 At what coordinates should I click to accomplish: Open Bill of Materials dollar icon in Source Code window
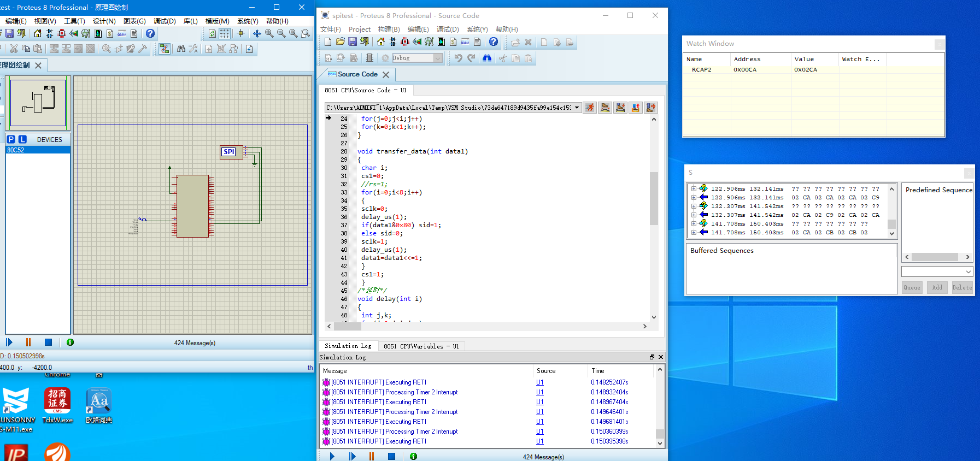coord(453,42)
